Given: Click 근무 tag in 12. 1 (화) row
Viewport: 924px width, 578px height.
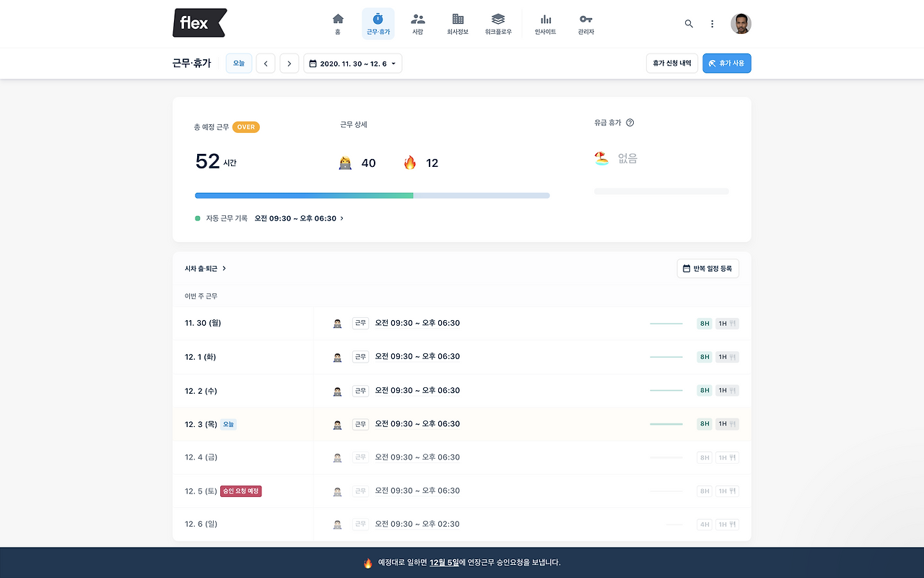Looking at the screenshot, I should pyautogui.click(x=360, y=357).
